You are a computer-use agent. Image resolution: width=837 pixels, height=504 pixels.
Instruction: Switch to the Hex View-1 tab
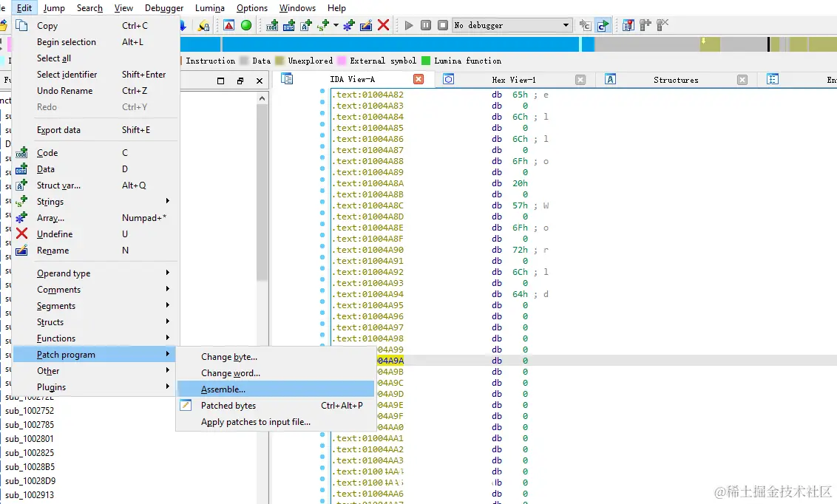(x=514, y=80)
